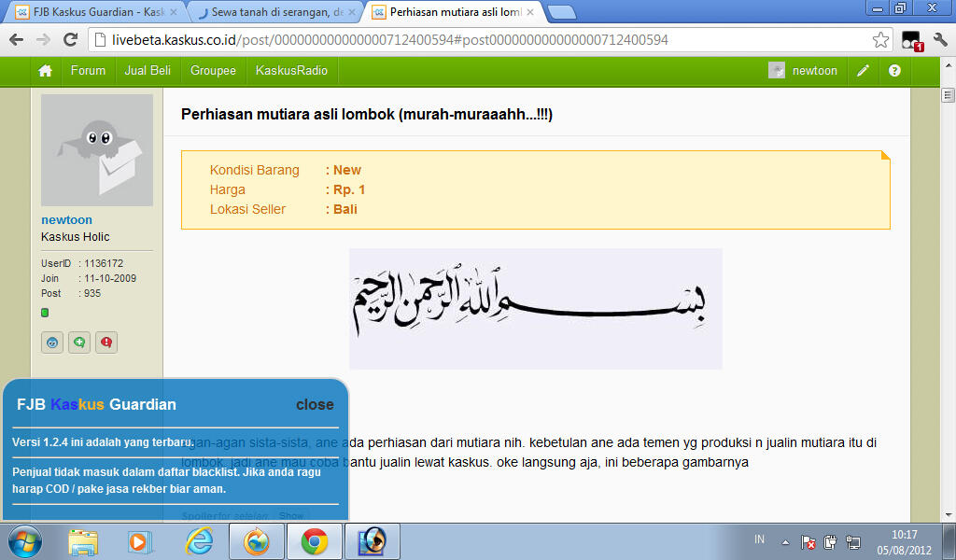This screenshot has height=560, width=956.
Task: Click the UserID value 1136172
Action: pyautogui.click(x=104, y=263)
